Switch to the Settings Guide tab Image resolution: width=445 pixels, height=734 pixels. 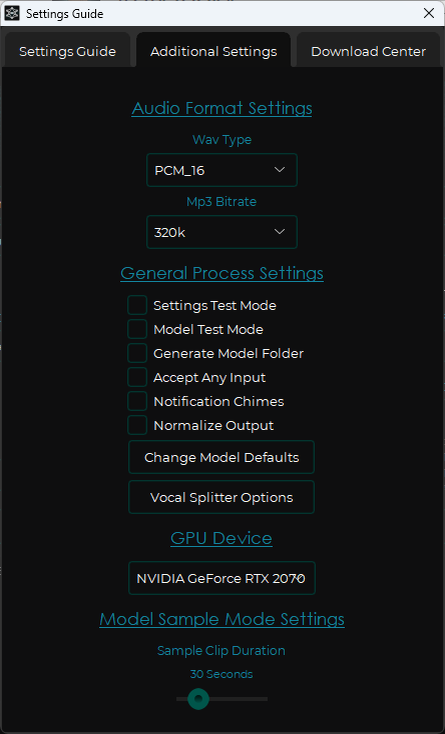click(67, 51)
